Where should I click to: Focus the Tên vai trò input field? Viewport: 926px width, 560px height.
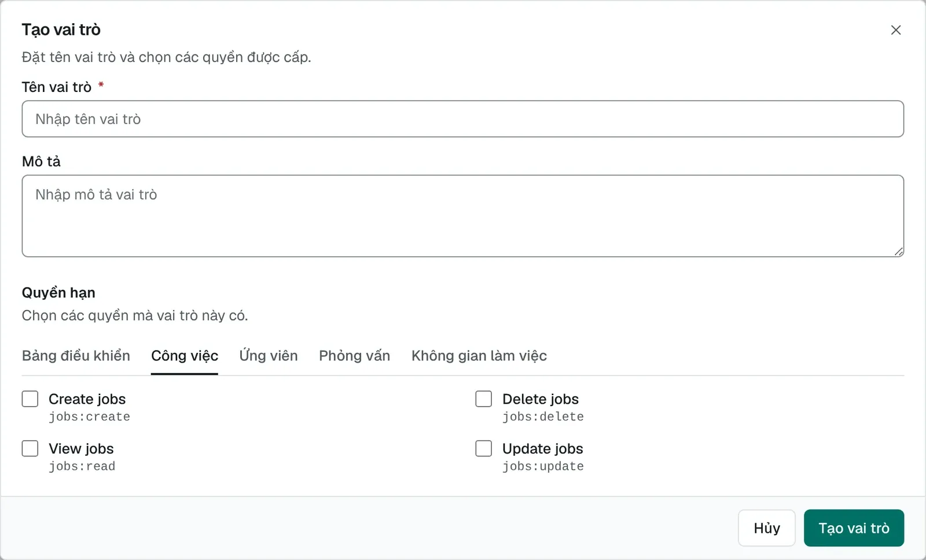[463, 119]
